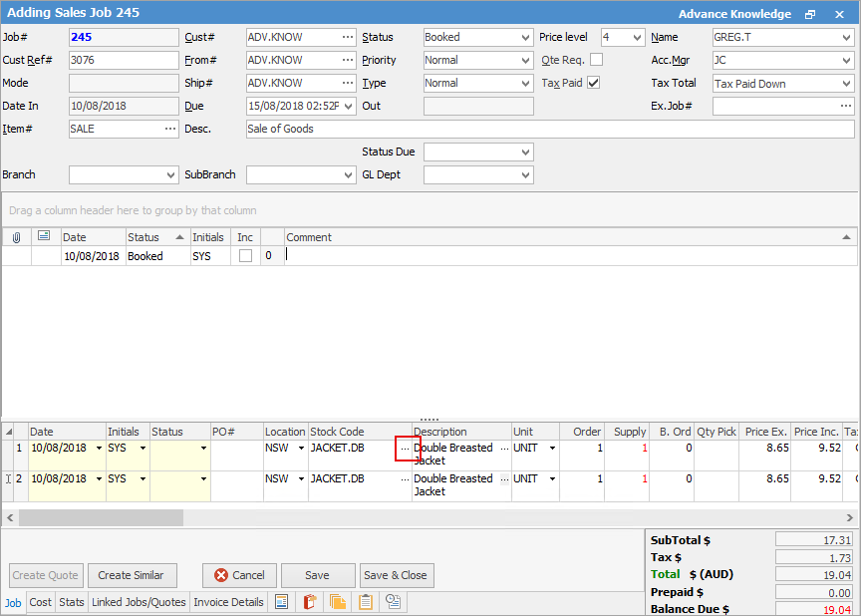Open the Linked Jobs/Quotes tab
Screen dimensions: 861x616
[139, 602]
